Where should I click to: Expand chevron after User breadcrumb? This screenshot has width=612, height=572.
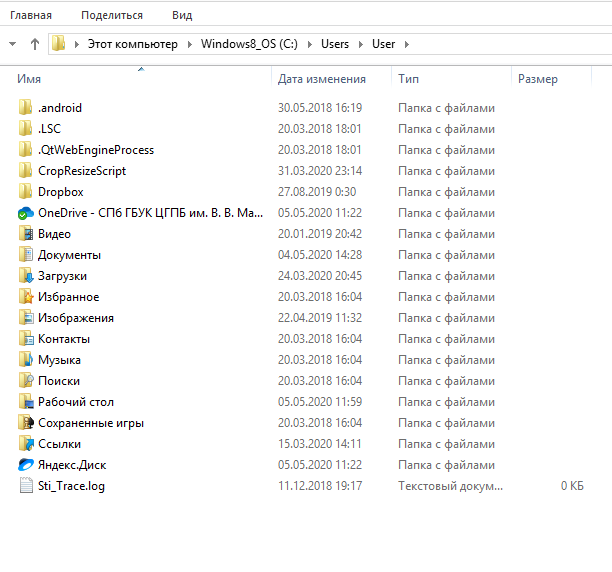click(x=407, y=44)
